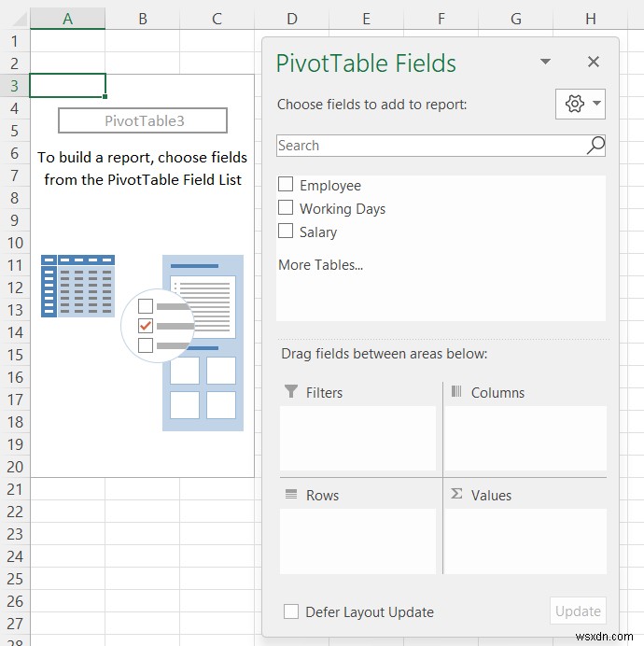Click the table illustration graphic in PivotTable placeholder
The height and width of the screenshot is (646, 644).
(x=77, y=286)
